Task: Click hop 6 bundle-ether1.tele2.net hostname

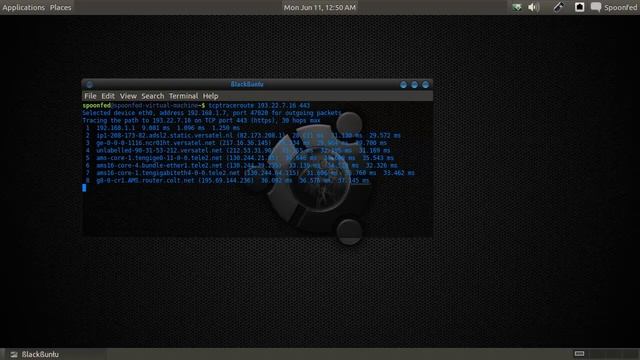Action: [159, 165]
